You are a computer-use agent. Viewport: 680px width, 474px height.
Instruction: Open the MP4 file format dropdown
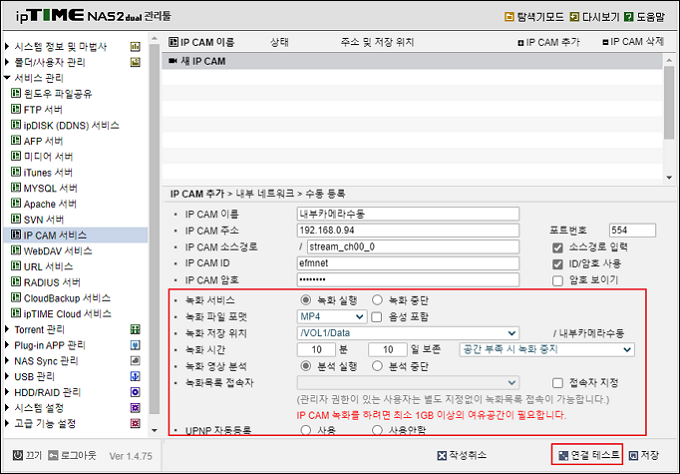(x=332, y=317)
